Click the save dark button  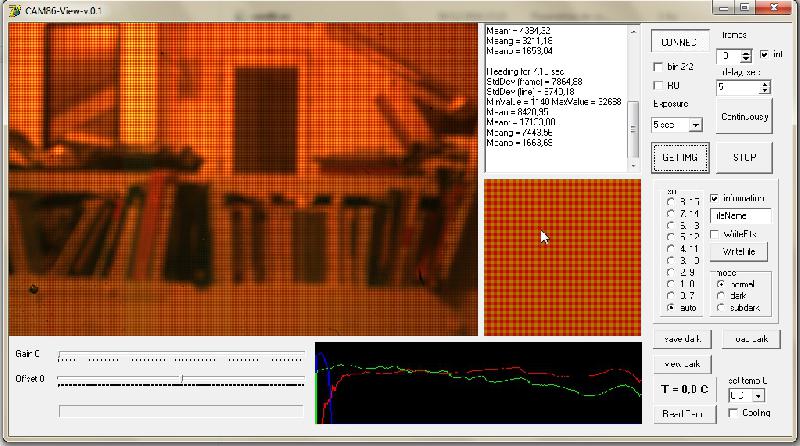[x=682, y=339]
